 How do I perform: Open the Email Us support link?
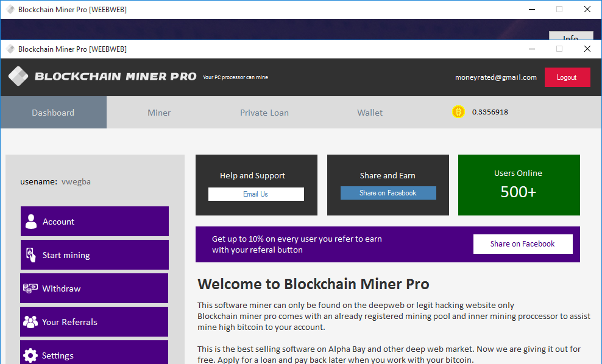(256, 194)
